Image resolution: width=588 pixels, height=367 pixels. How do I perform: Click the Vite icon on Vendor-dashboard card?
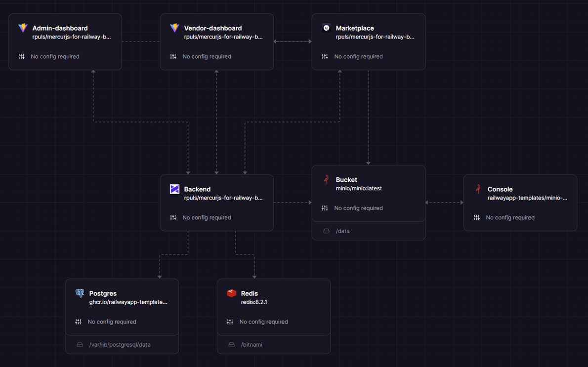tap(174, 28)
